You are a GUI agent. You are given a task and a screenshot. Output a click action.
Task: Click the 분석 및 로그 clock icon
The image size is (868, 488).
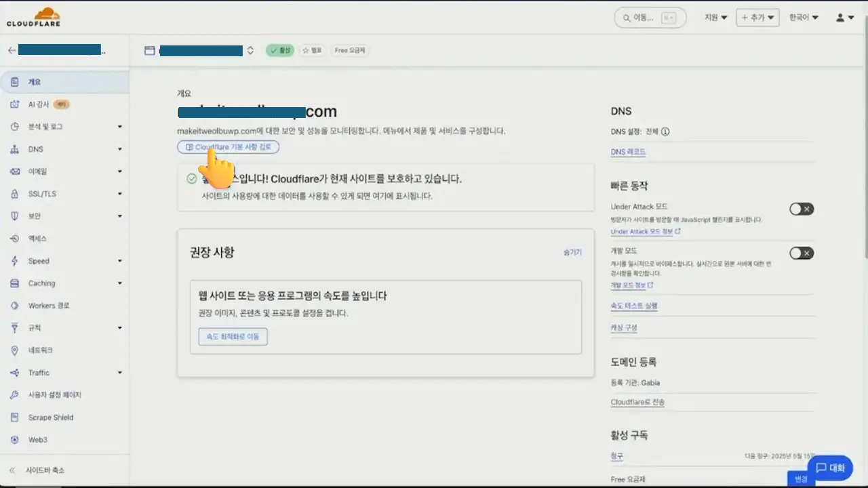(x=14, y=127)
